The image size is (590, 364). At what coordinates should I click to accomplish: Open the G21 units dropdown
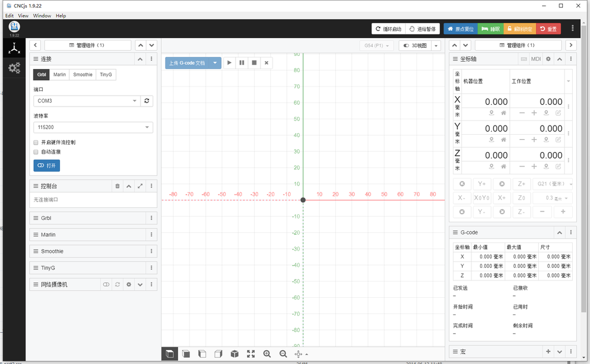tap(553, 184)
